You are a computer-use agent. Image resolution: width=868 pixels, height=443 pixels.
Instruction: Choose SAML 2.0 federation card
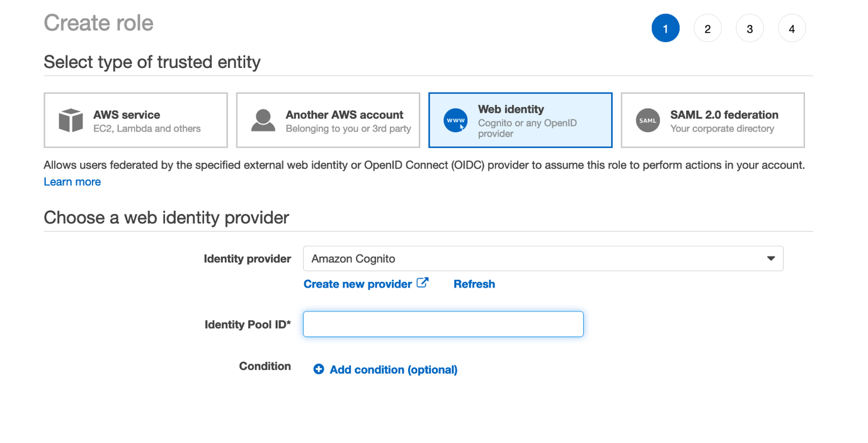pyautogui.click(x=712, y=120)
